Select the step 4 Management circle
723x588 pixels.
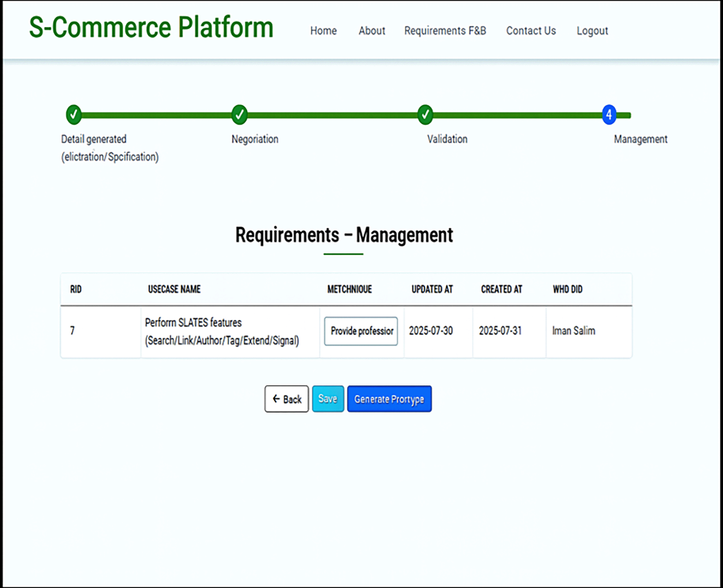pos(609,115)
